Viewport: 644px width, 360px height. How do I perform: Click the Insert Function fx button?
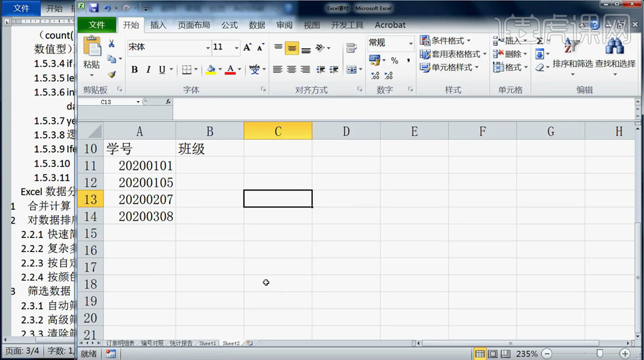(168, 102)
